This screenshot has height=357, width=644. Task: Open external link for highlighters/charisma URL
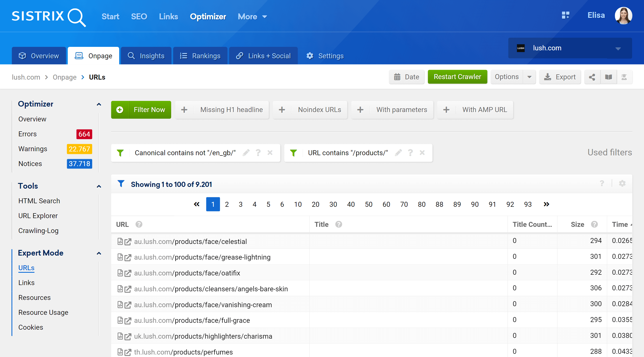pyautogui.click(x=128, y=336)
